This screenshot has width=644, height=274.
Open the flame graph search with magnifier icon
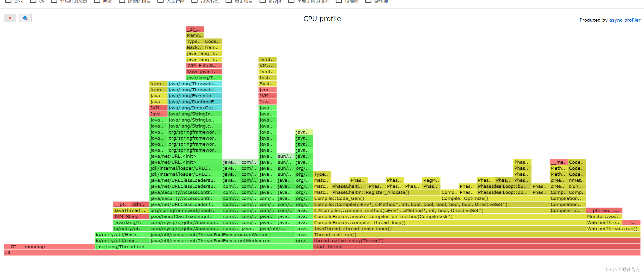[25, 18]
